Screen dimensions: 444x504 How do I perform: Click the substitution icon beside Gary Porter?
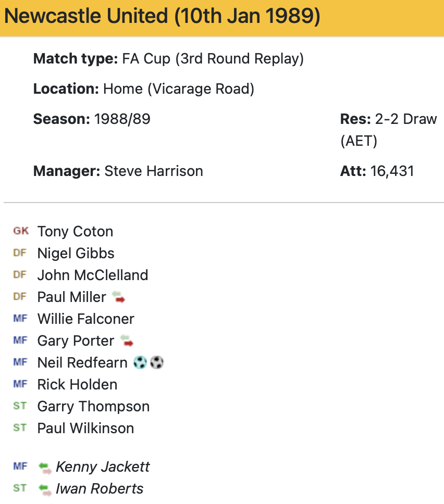pyautogui.click(x=126, y=341)
